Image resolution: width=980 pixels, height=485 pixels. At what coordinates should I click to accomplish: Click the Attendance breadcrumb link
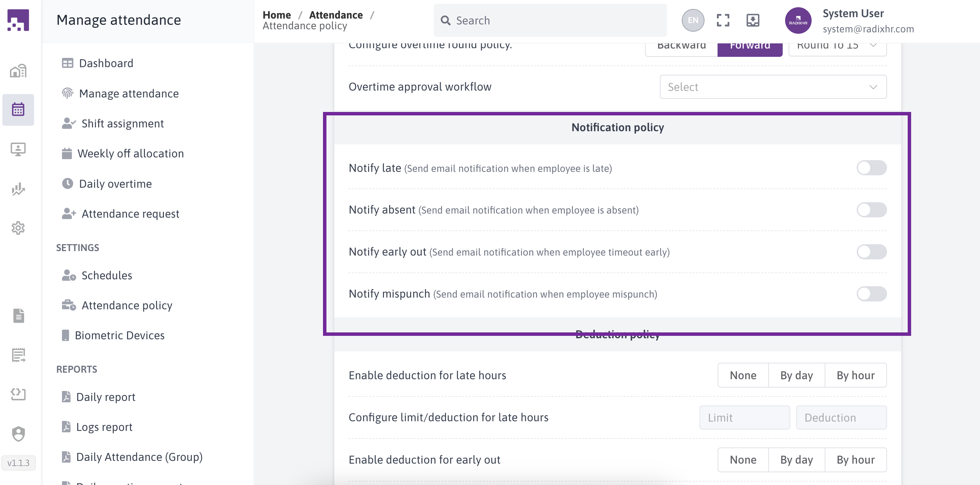(x=335, y=15)
